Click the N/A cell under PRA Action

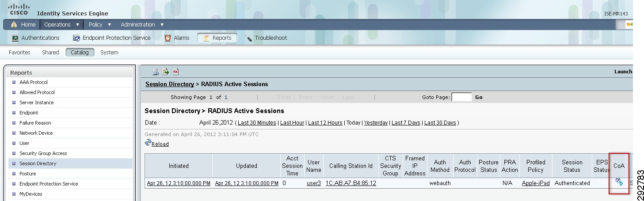point(507,183)
